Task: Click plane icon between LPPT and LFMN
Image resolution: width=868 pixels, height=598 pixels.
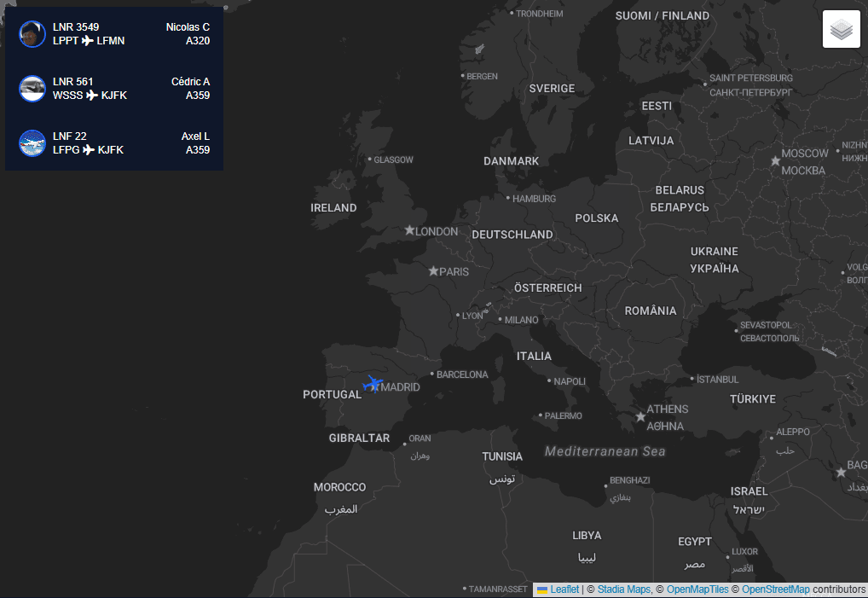Action: click(x=87, y=41)
